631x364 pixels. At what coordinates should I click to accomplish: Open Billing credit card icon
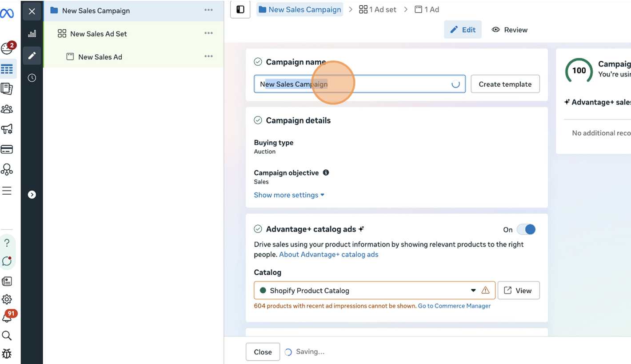click(x=7, y=149)
